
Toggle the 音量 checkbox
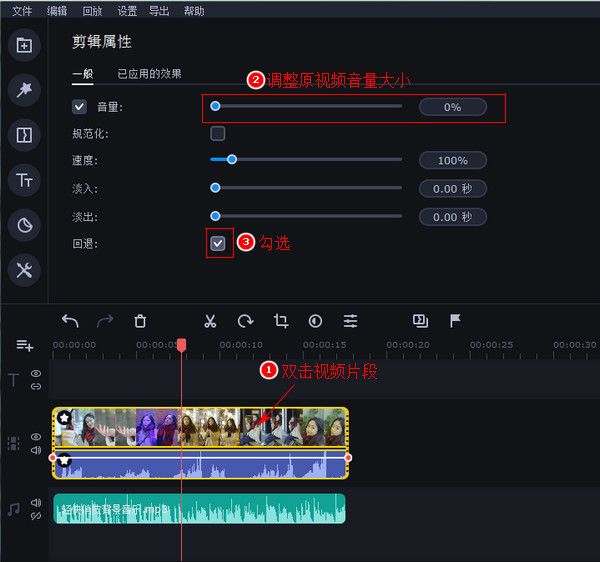pos(79,107)
